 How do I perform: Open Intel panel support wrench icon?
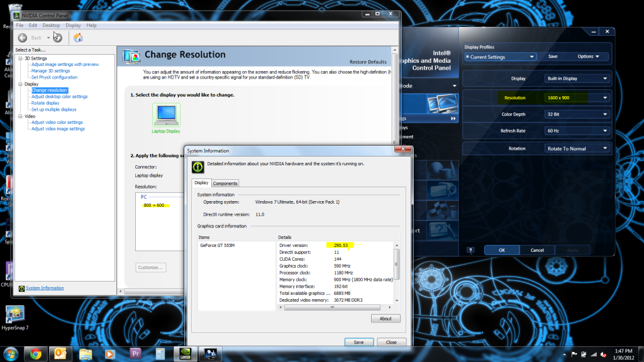(442, 230)
